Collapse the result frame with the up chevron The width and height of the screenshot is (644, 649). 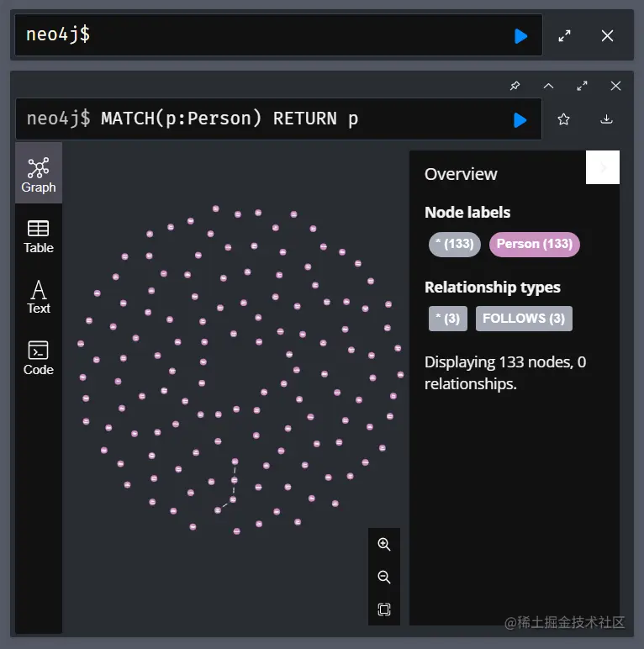coord(548,86)
